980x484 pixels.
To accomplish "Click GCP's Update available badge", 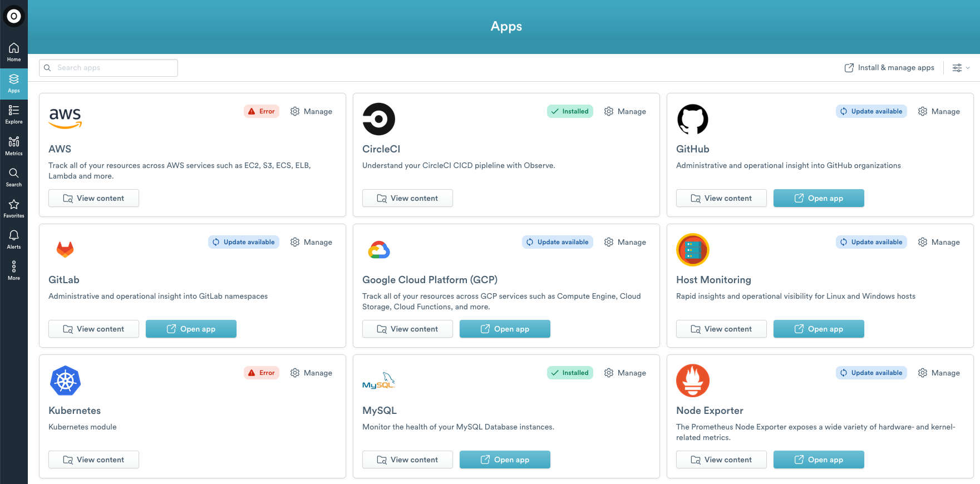I will [x=558, y=242].
